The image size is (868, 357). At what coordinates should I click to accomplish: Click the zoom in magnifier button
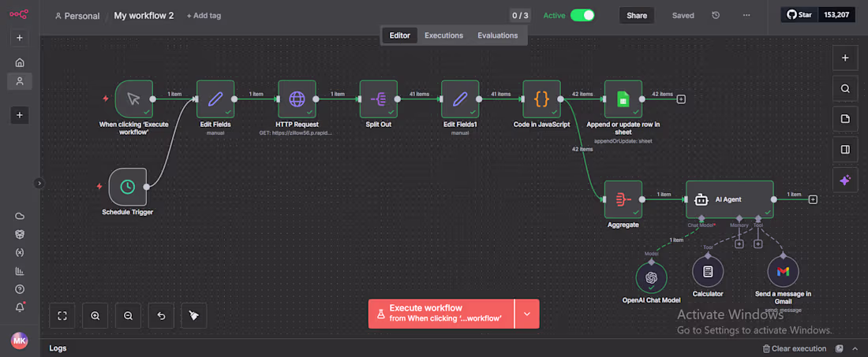click(95, 315)
